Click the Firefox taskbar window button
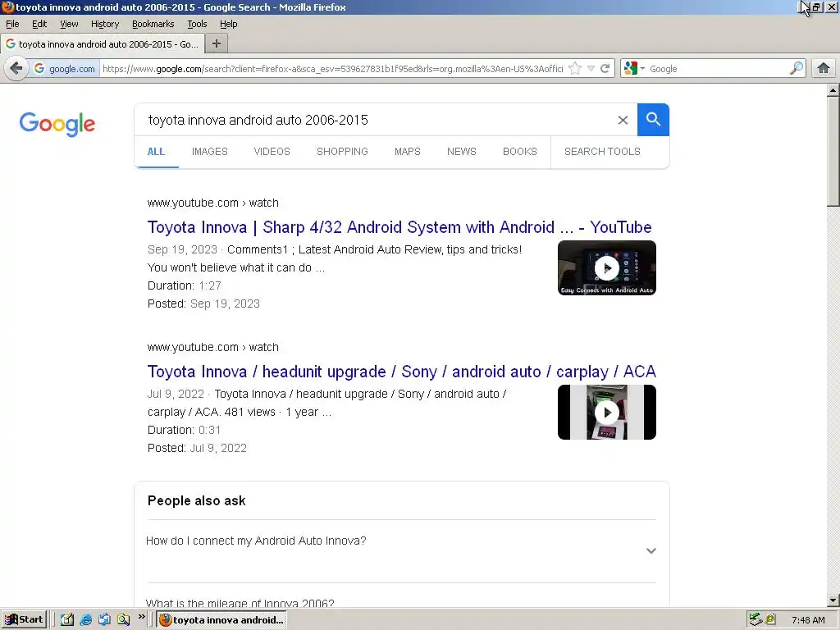Image resolution: width=840 pixels, height=630 pixels. pos(221,620)
